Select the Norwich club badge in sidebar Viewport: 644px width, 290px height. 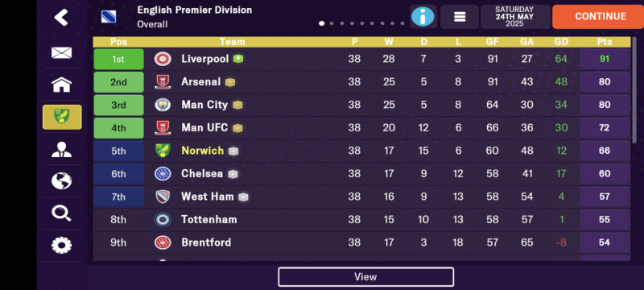62,117
